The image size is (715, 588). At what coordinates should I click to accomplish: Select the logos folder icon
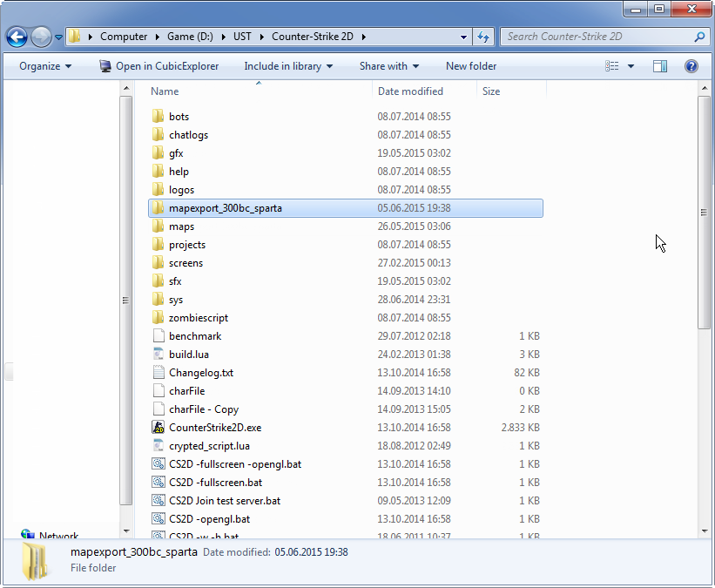pos(158,189)
